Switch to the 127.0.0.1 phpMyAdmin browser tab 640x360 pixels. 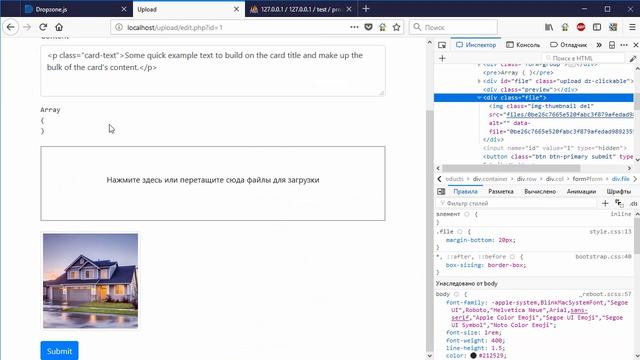(301, 9)
